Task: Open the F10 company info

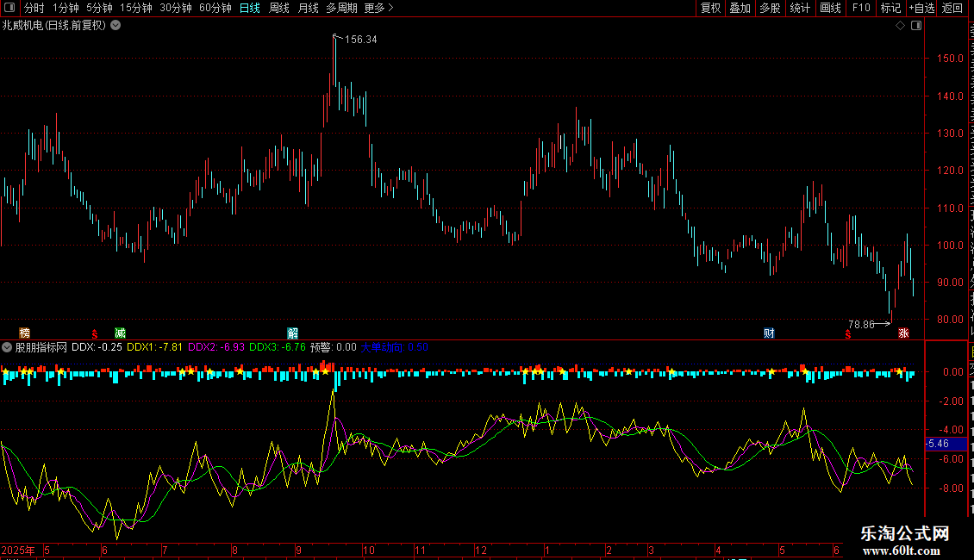Action: [x=860, y=8]
